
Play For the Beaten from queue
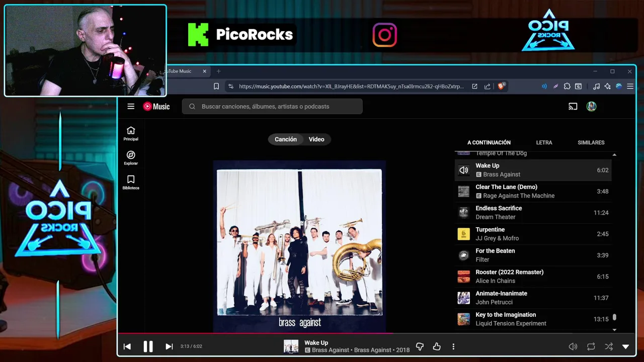[533, 255]
